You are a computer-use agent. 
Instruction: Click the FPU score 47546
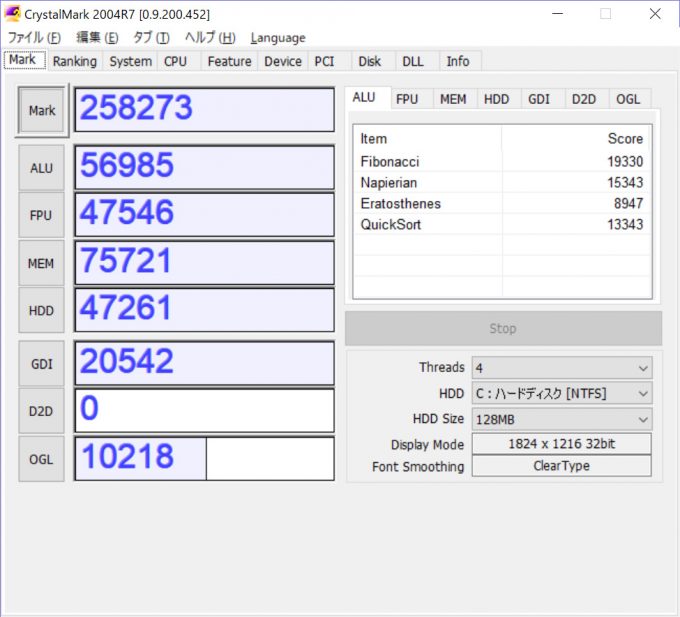205,215
